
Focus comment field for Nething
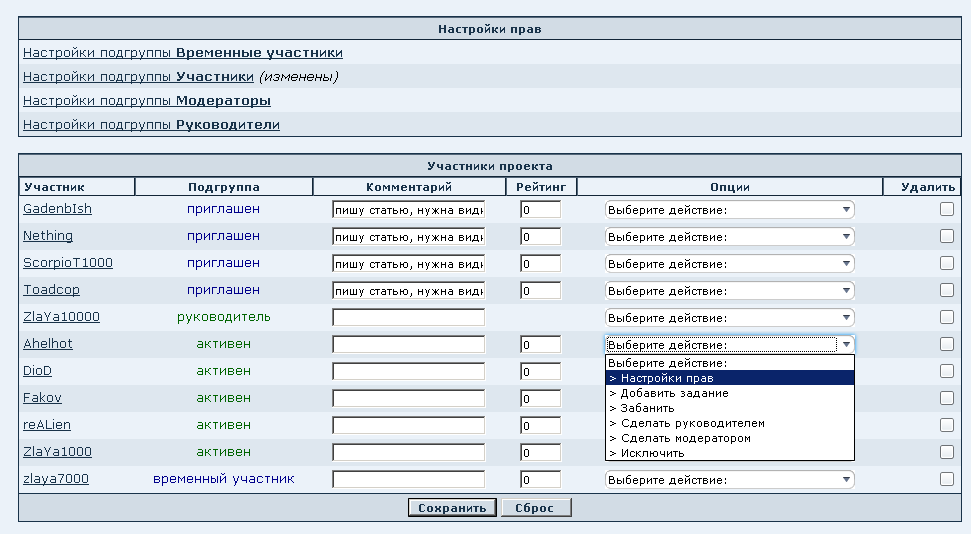409,237
